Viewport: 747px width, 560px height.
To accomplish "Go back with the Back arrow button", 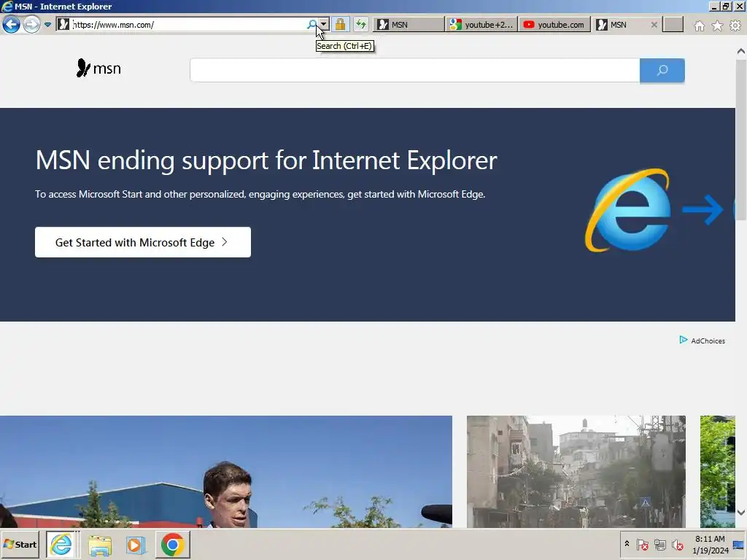I will coord(11,24).
